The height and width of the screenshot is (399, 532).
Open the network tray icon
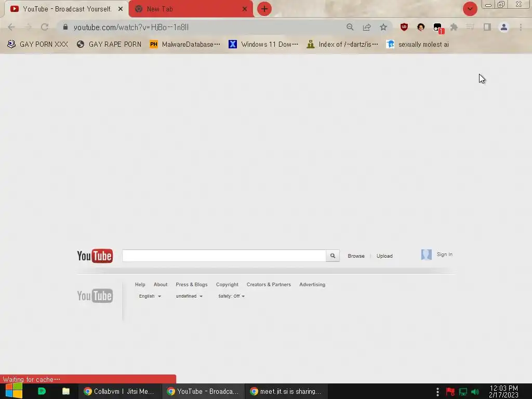(x=463, y=392)
